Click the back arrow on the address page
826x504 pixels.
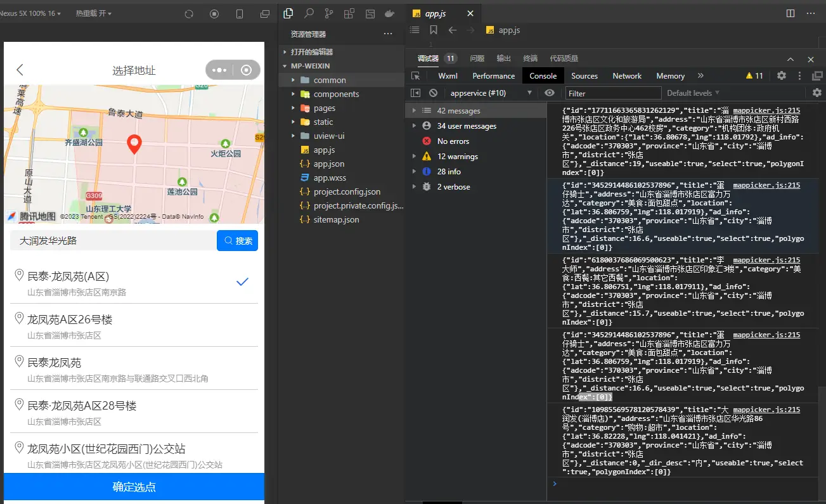[x=20, y=70]
